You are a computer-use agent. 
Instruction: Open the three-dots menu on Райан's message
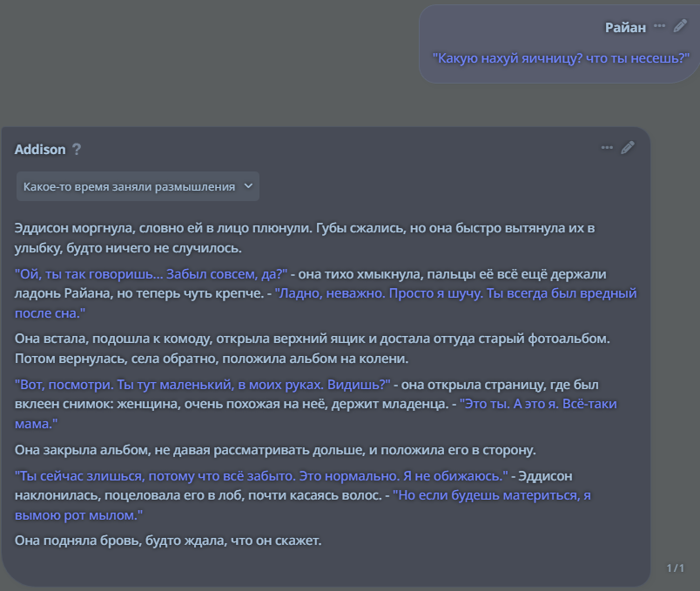click(x=659, y=26)
